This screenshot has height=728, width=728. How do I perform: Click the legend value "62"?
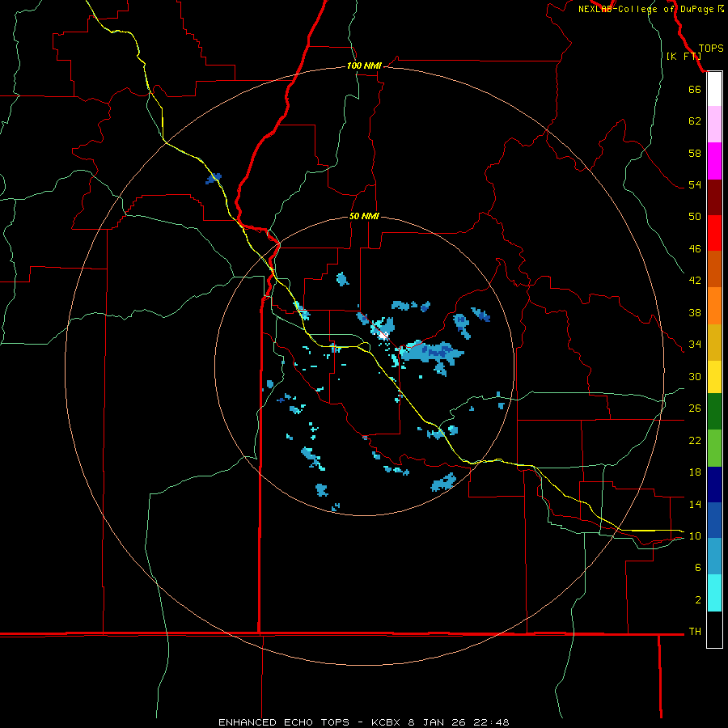tap(695, 121)
